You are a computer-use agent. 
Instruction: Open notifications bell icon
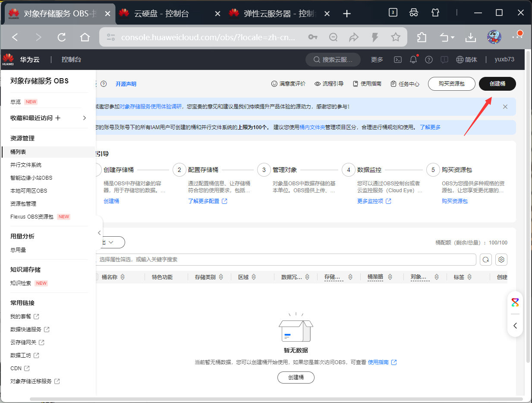(414, 60)
